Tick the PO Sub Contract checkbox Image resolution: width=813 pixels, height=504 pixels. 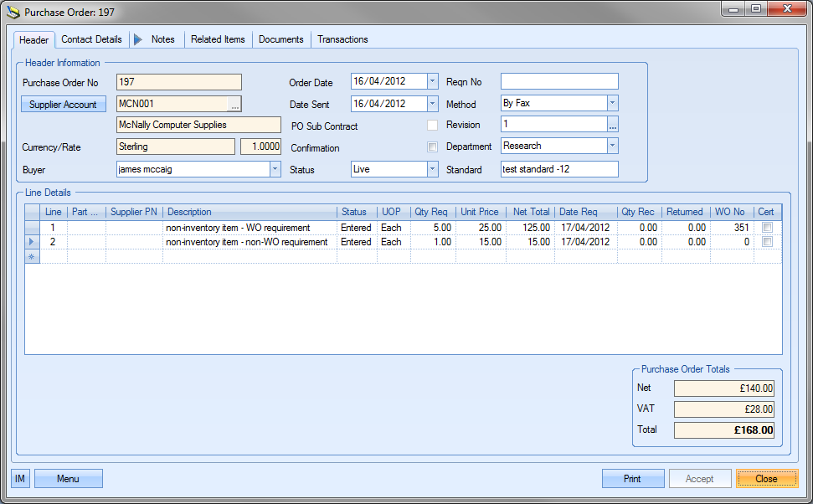coord(432,126)
